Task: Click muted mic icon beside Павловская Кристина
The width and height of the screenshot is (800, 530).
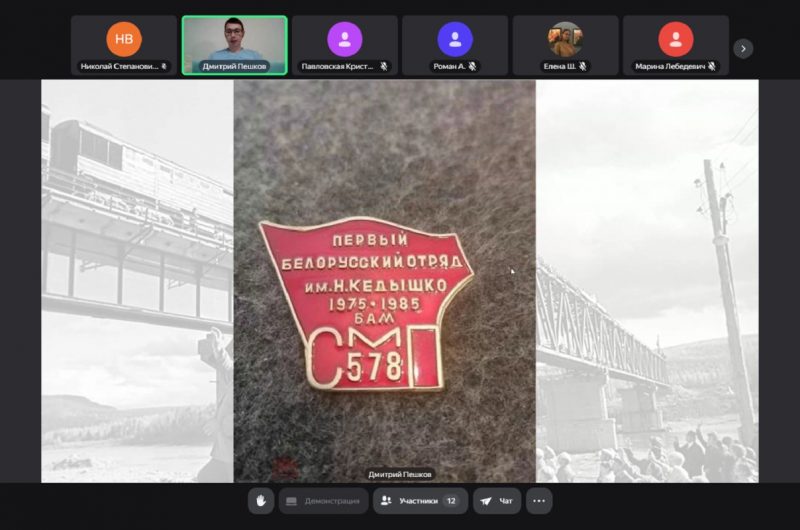Action: click(383, 67)
